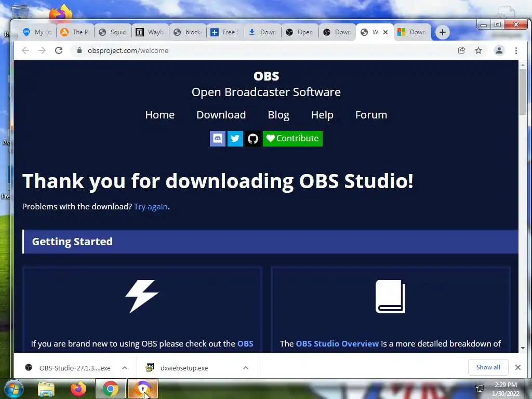Image resolution: width=532 pixels, height=399 pixels.
Task: Open the Download nav link
Action: coord(221,115)
